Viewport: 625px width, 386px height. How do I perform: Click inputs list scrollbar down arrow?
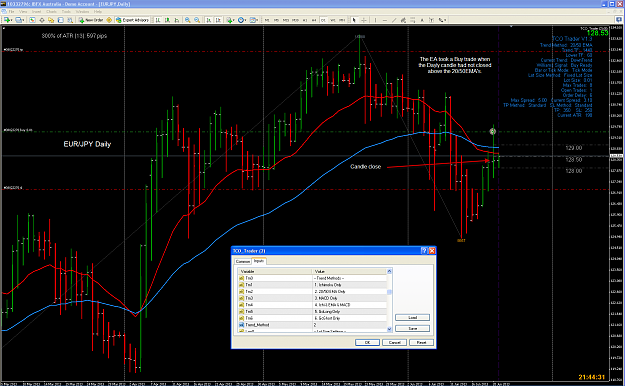point(389,329)
